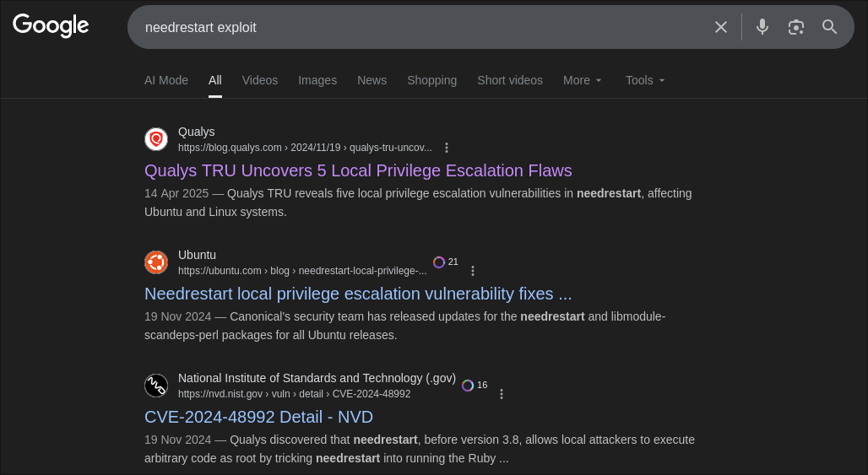Click the 14 Apr 2025 snippet date
868x475 pixels.
[x=176, y=193]
